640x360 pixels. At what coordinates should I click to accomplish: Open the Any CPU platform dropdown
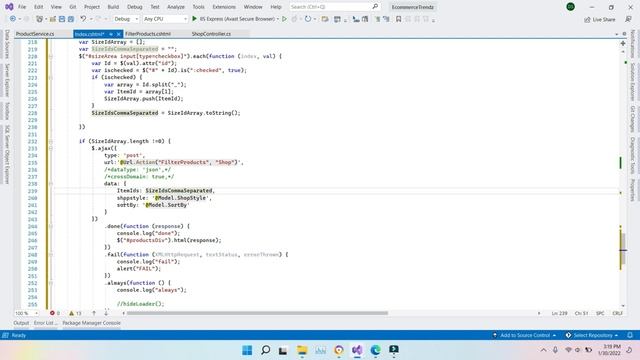(x=165, y=19)
